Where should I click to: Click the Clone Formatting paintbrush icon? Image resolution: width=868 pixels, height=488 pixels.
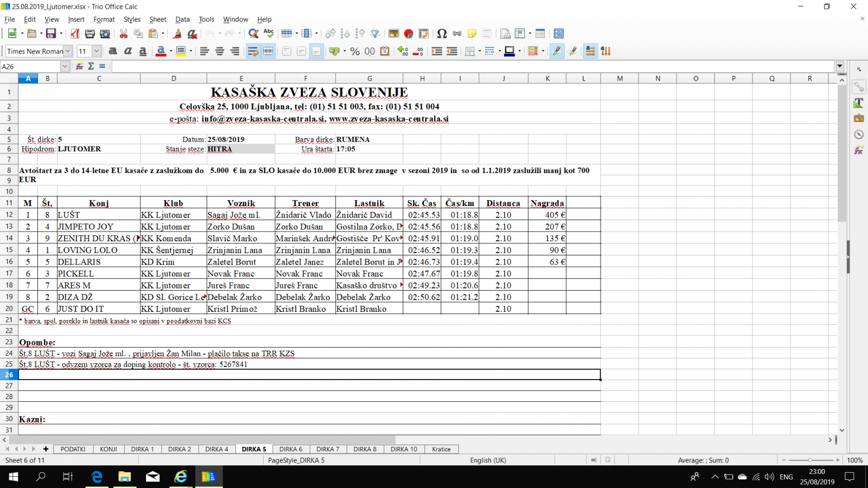click(x=177, y=34)
